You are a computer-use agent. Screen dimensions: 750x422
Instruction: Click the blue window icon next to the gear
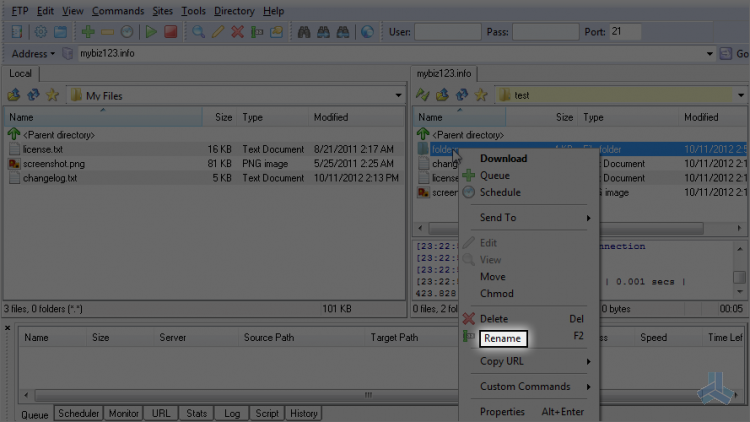tap(60, 32)
